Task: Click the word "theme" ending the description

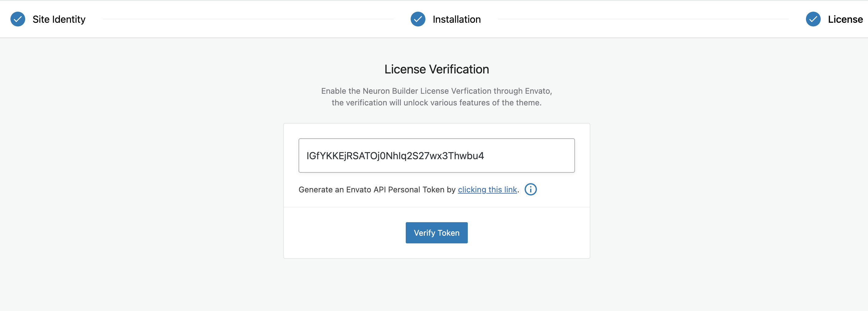Action: [x=528, y=103]
